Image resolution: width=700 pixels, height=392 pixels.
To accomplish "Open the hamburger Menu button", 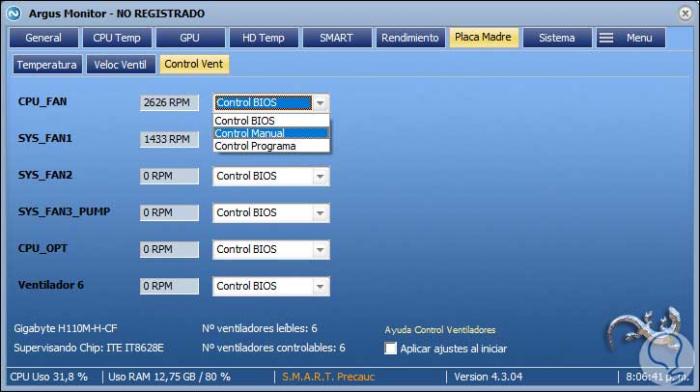I will point(631,38).
